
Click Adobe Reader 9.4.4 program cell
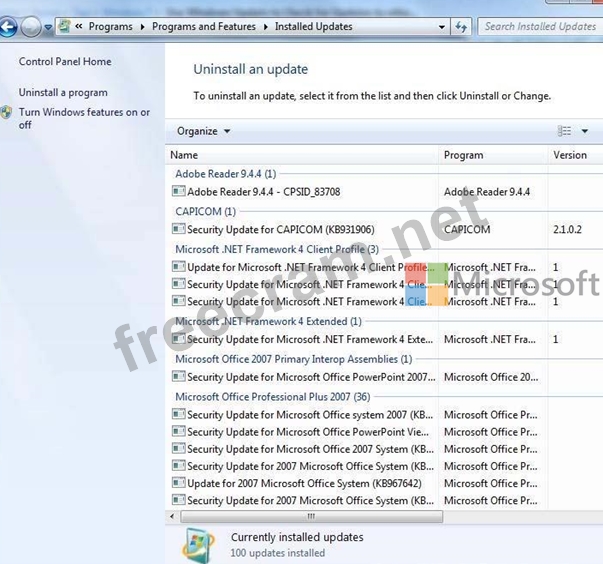coord(487,191)
